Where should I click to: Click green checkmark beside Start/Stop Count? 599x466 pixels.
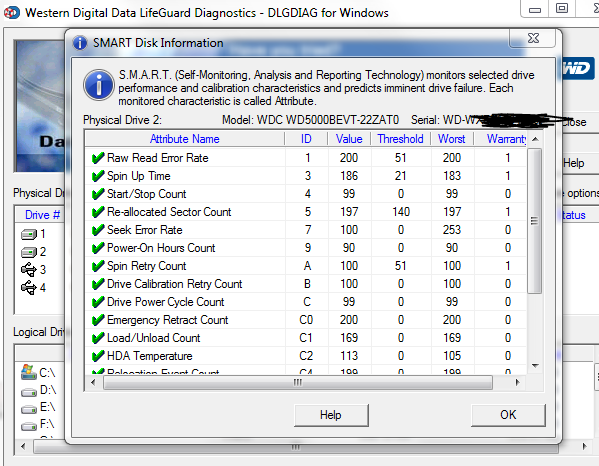coord(98,194)
